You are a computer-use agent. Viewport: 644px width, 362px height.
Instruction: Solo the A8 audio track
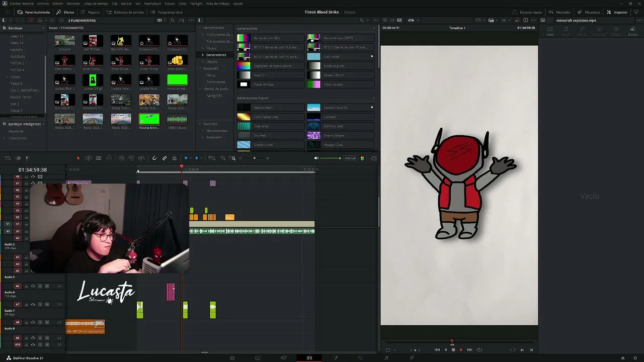(40, 322)
